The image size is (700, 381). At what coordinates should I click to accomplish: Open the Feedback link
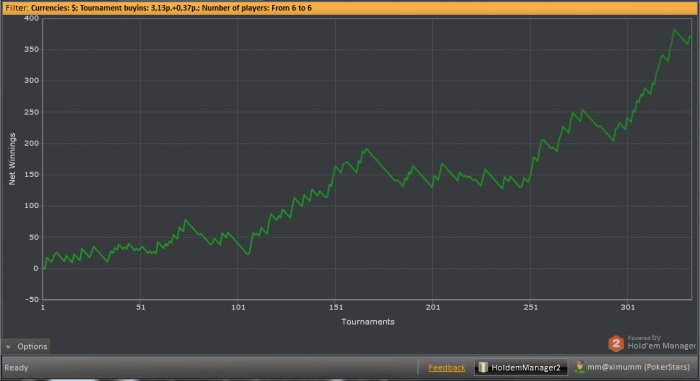point(446,368)
